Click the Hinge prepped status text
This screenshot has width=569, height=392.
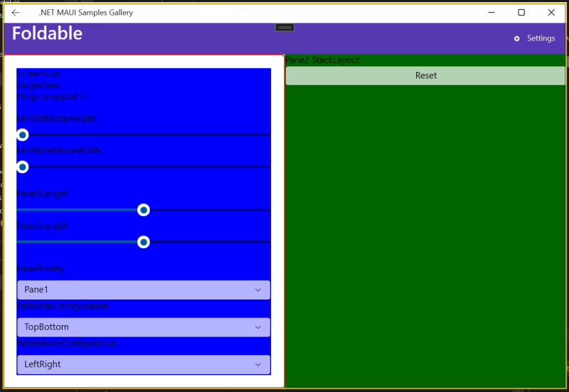point(50,97)
